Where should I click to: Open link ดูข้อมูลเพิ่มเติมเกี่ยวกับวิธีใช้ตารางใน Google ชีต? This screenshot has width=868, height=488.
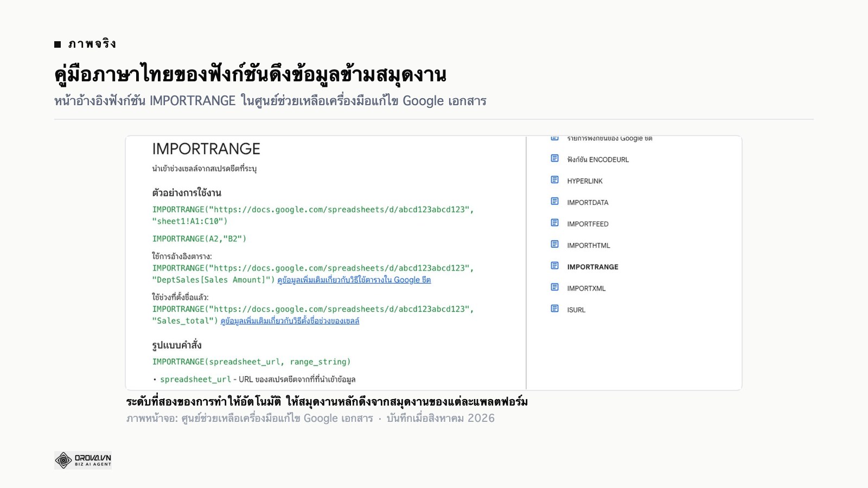(354, 280)
